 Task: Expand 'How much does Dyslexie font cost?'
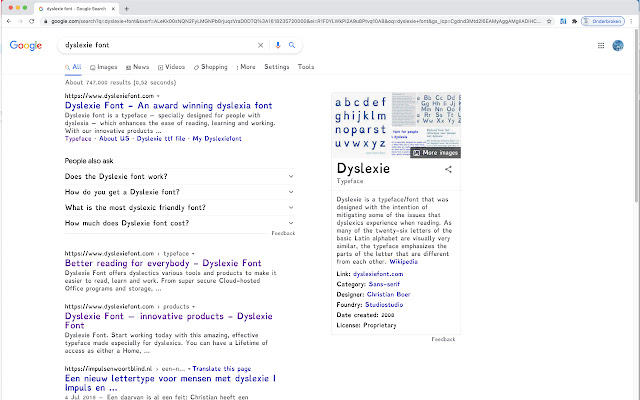pos(180,223)
